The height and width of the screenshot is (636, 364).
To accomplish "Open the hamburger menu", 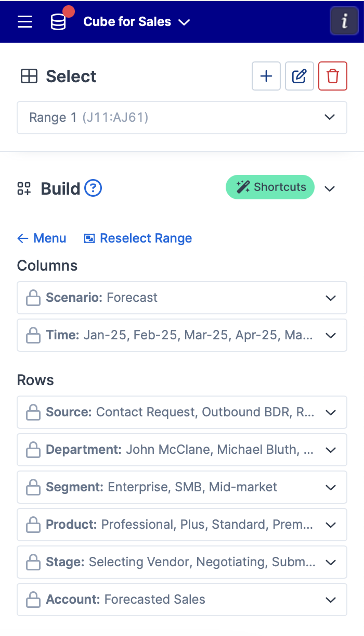I will 25,22.
